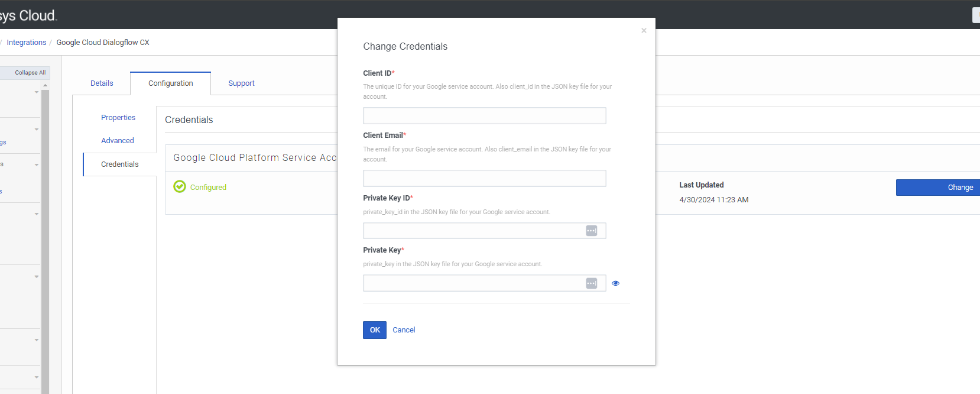Open the Support tab
Viewport: 980px width, 394px height.
pos(241,83)
